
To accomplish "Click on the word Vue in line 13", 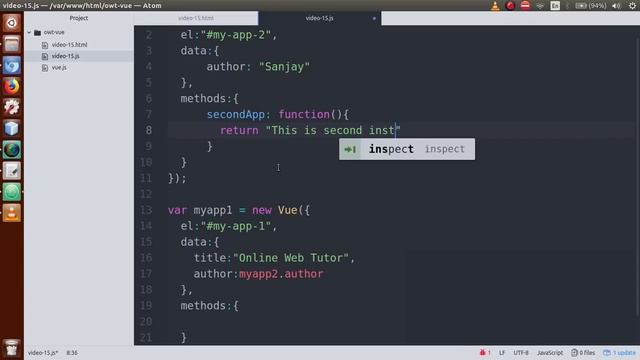I will [x=287, y=210].
